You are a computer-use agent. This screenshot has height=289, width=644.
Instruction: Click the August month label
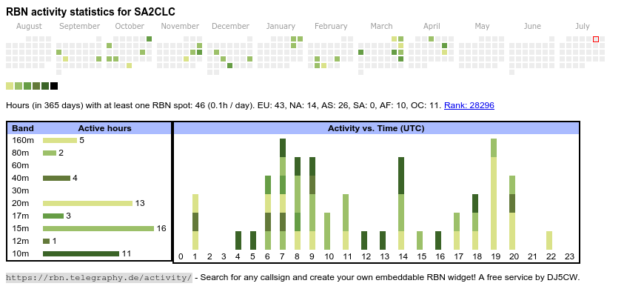(x=29, y=26)
